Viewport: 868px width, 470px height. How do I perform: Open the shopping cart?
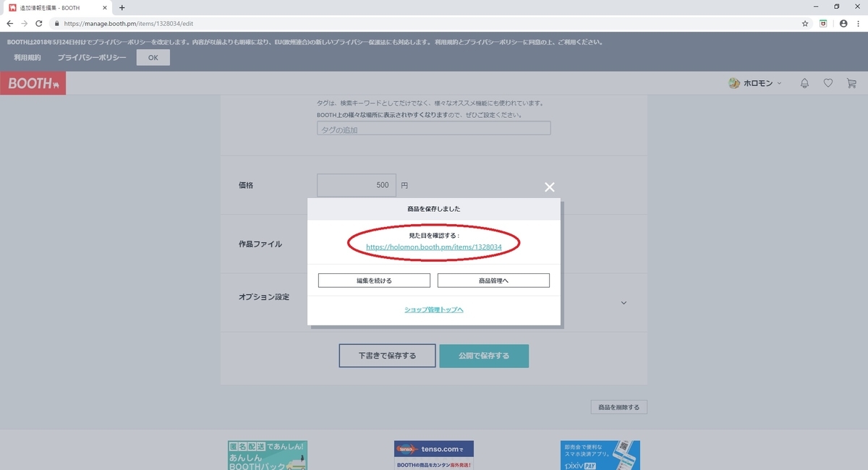pyautogui.click(x=852, y=83)
